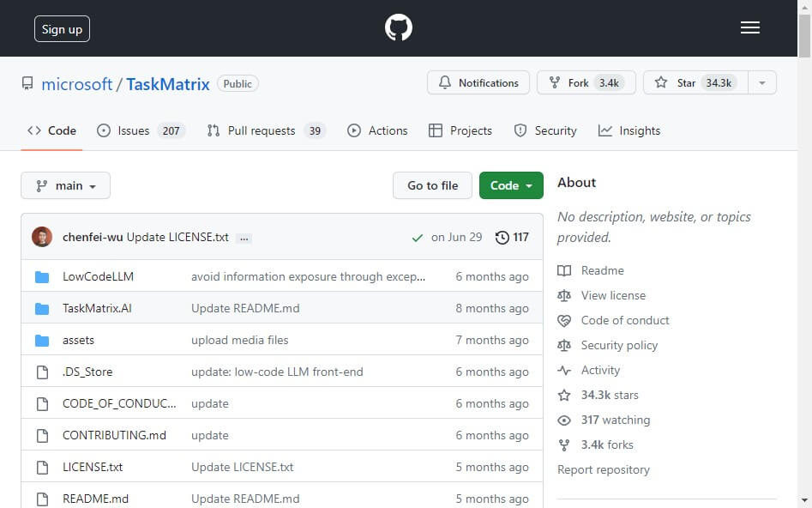812x508 pixels.
Task: Expand the commit message ellipsis
Action: pyautogui.click(x=244, y=238)
